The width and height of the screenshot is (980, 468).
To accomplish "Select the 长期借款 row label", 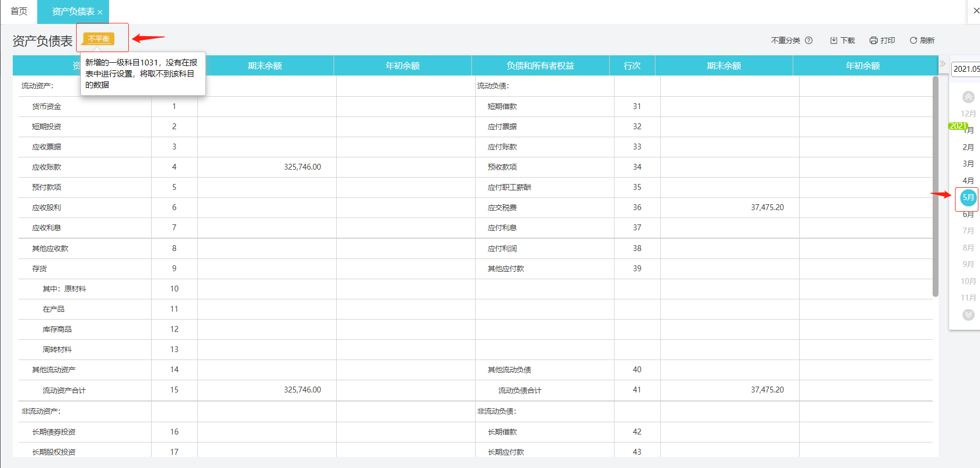I will click(502, 432).
